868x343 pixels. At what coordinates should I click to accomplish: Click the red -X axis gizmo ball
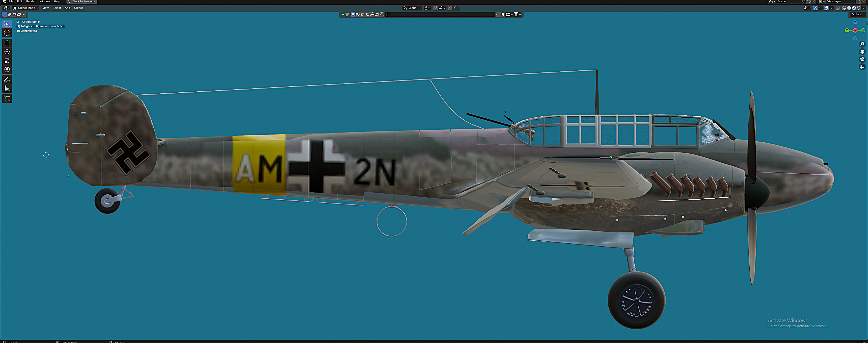point(855,30)
